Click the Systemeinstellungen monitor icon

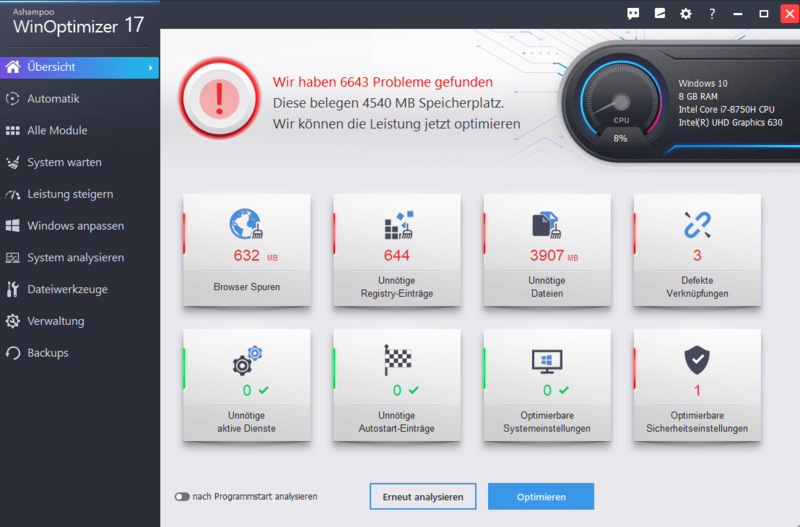pyautogui.click(x=547, y=361)
